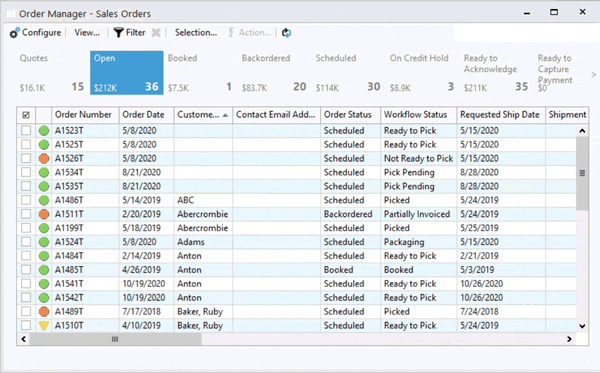
Task: Check the box for order A1523T
Action: tap(26, 130)
